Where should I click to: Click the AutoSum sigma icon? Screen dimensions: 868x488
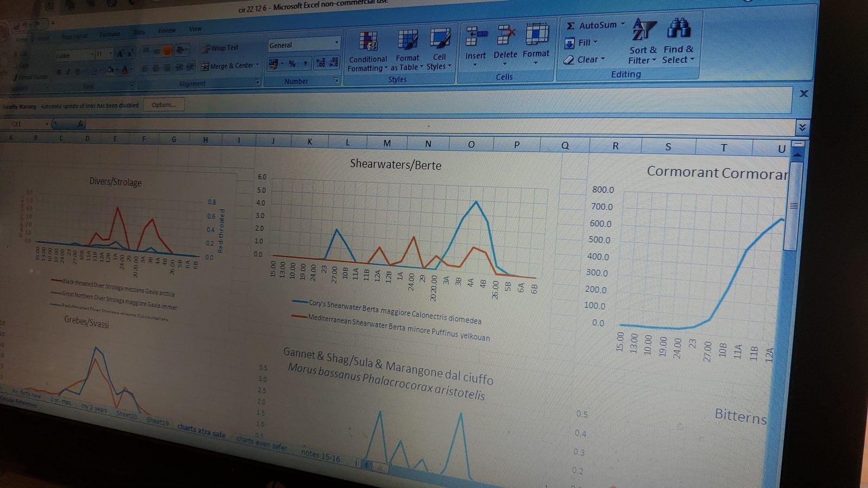click(571, 26)
